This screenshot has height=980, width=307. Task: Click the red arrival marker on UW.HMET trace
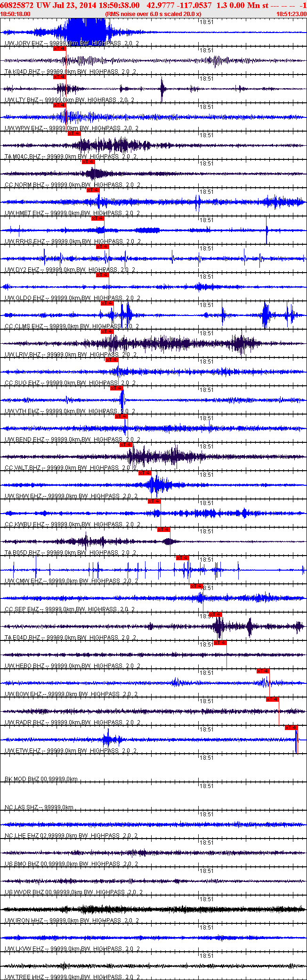coord(93,190)
